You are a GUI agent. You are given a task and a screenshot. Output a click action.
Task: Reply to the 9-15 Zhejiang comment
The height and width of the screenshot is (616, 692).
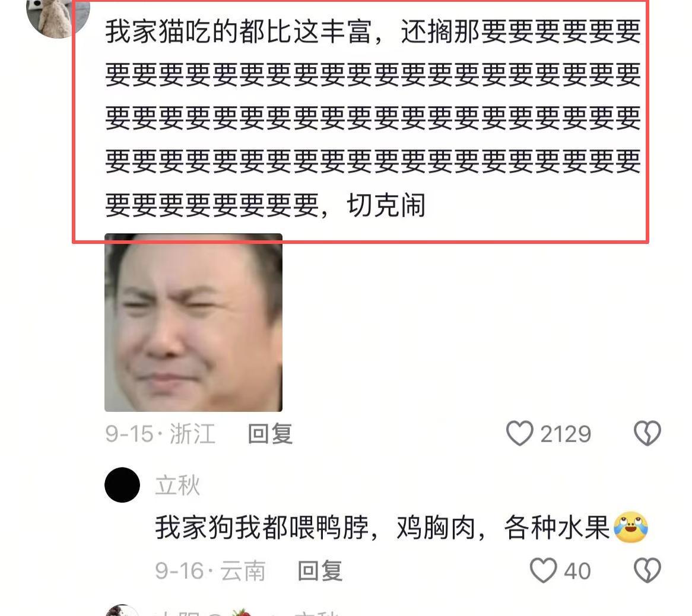(270, 434)
